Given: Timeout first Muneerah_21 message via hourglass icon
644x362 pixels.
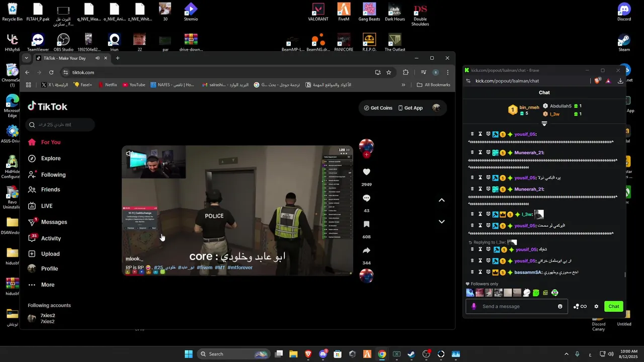Looking at the screenshot, I should point(480,152).
